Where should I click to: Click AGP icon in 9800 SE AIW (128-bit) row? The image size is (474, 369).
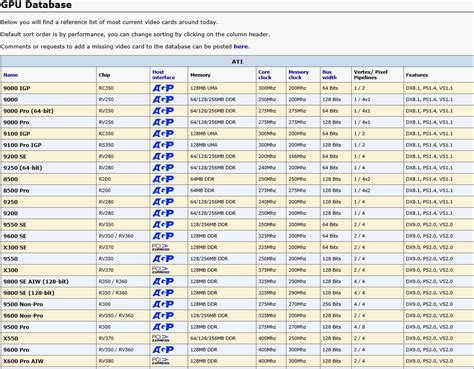coord(163,281)
